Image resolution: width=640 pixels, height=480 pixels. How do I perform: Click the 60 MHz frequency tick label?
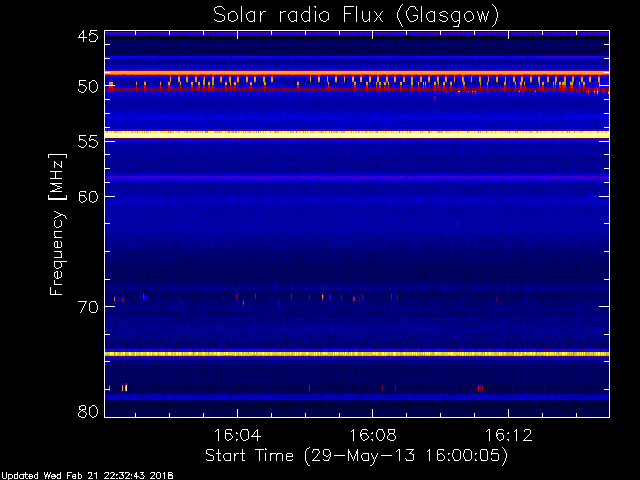click(87, 196)
